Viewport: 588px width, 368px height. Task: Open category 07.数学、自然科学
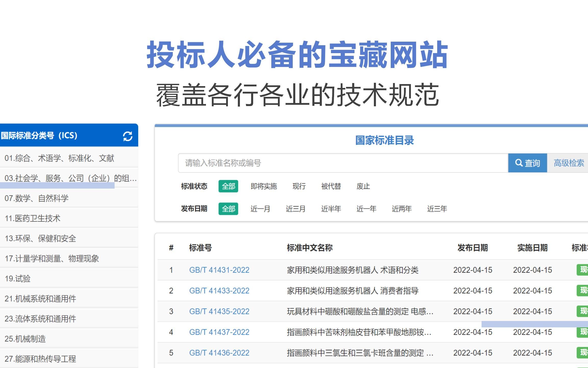[x=69, y=198]
